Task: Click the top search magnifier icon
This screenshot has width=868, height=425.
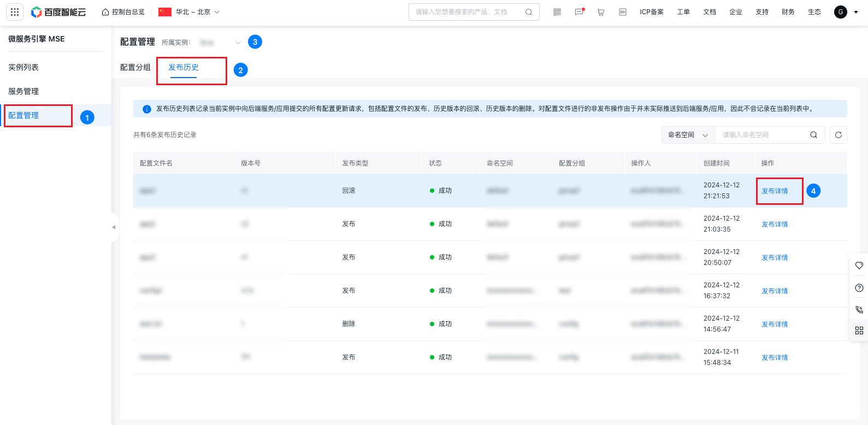Action: coord(529,12)
